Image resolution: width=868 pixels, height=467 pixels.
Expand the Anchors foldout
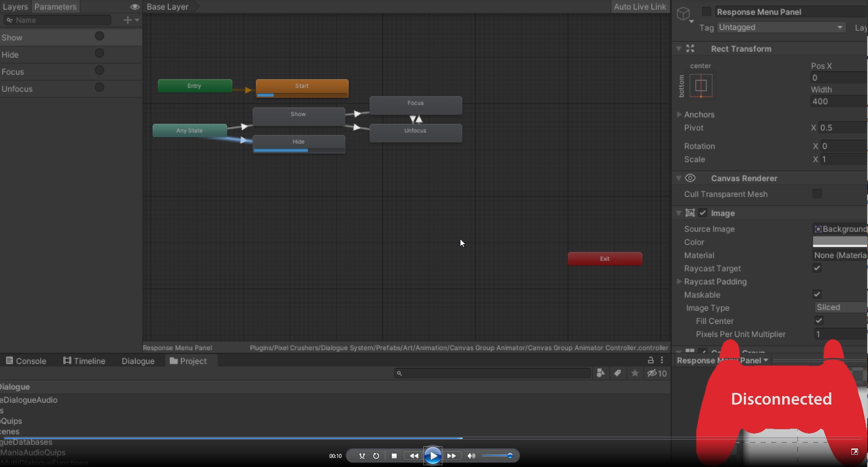(x=679, y=114)
